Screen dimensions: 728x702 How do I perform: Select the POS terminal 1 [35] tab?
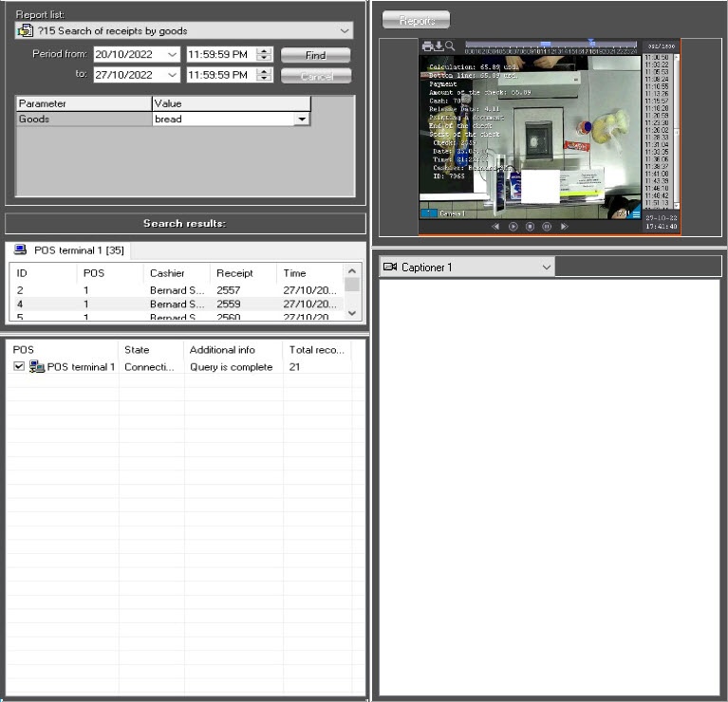pyautogui.click(x=71, y=250)
